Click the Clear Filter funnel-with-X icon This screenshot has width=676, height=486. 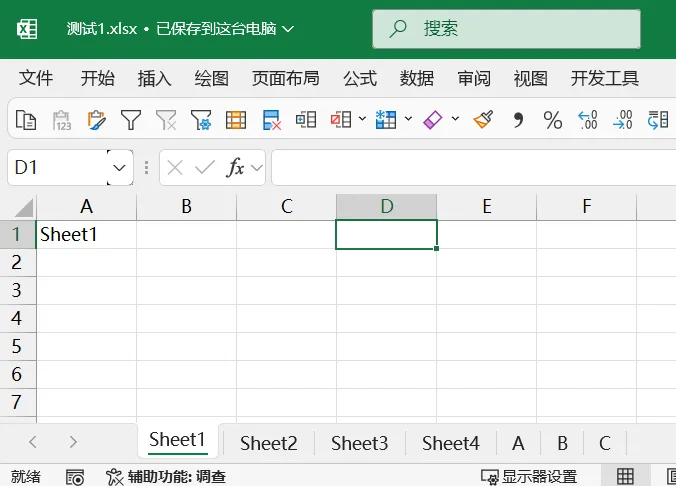pos(166,120)
